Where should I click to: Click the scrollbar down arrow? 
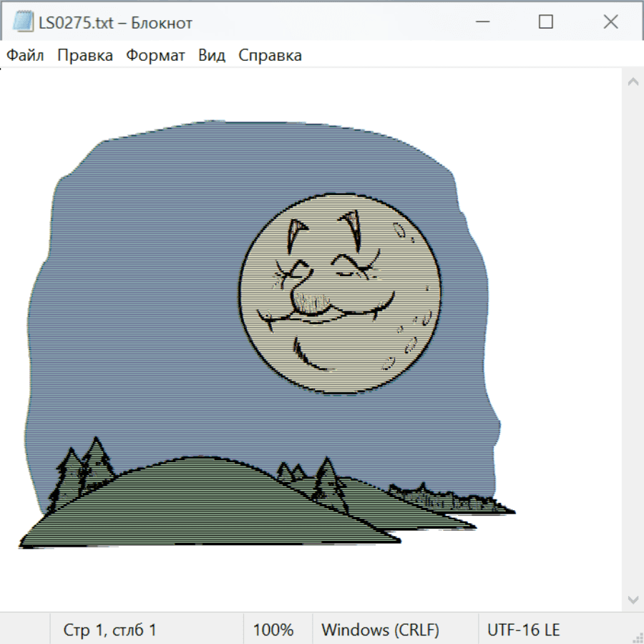[x=633, y=598]
